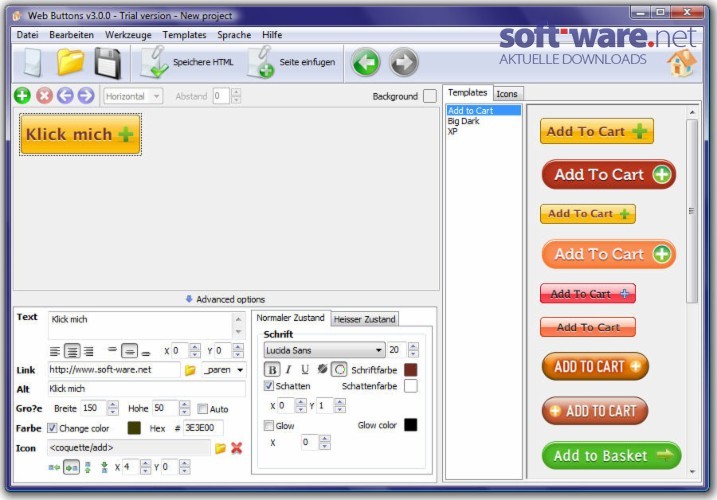This screenshot has width=717, height=500.
Task: Toggle italic font style
Action: click(288, 370)
